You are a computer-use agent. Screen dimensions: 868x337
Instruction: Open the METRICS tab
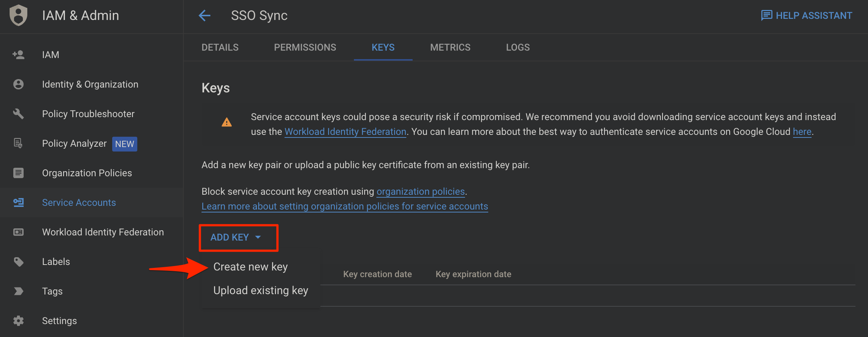450,47
